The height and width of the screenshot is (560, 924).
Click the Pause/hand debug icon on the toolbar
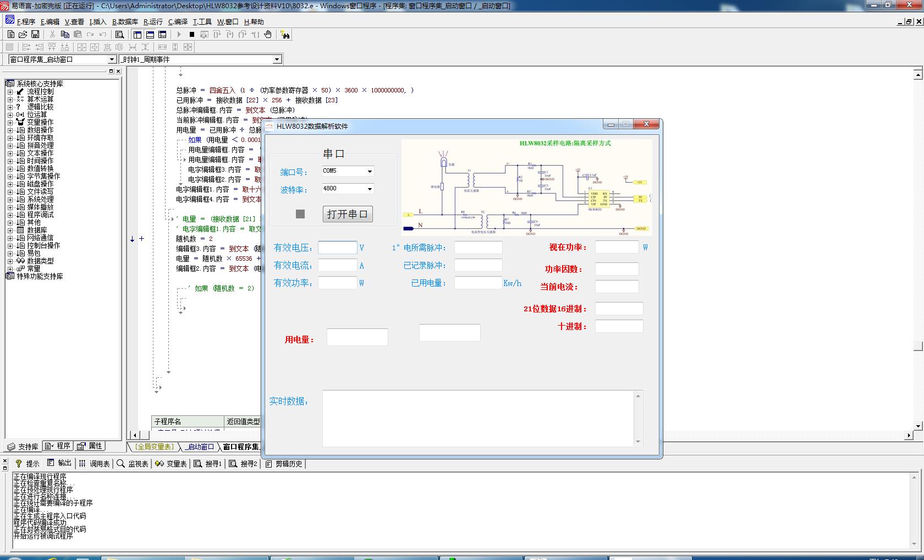tap(268, 34)
